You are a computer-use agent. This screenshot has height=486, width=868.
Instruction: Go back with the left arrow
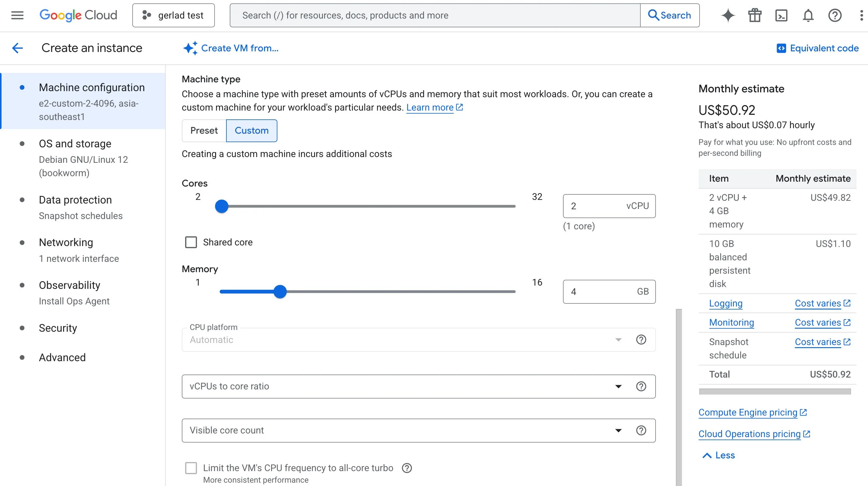(x=18, y=48)
